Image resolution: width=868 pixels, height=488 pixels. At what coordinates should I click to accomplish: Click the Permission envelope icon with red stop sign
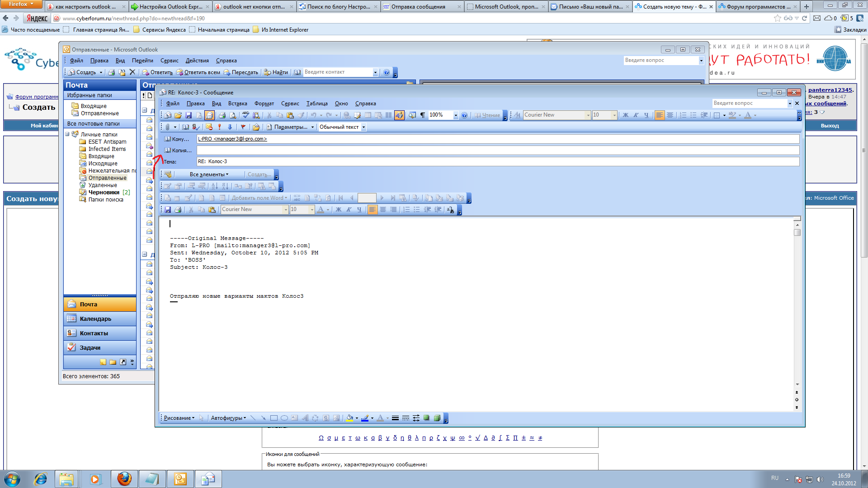(209, 127)
